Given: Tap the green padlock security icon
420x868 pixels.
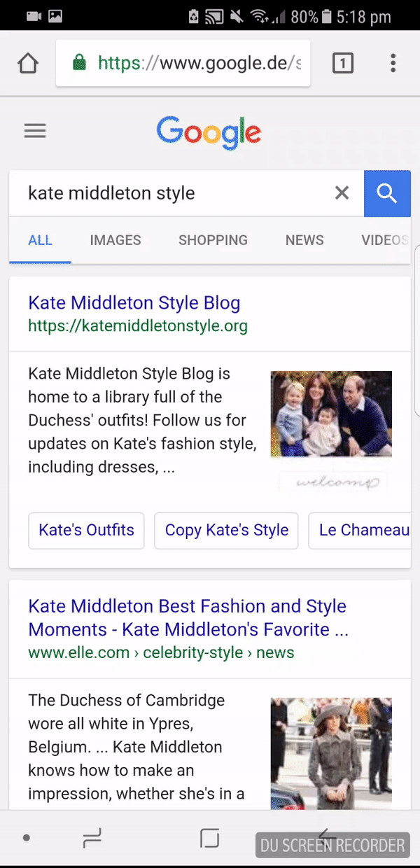Looking at the screenshot, I should (x=79, y=64).
